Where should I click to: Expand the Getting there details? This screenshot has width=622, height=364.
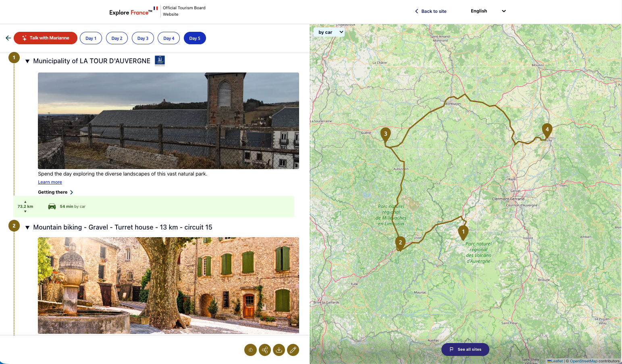coord(56,192)
